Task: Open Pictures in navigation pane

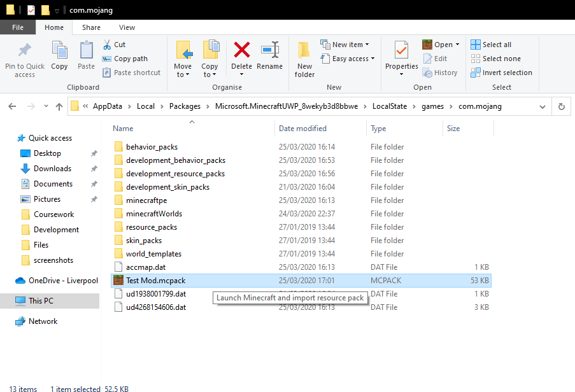Action: click(47, 199)
